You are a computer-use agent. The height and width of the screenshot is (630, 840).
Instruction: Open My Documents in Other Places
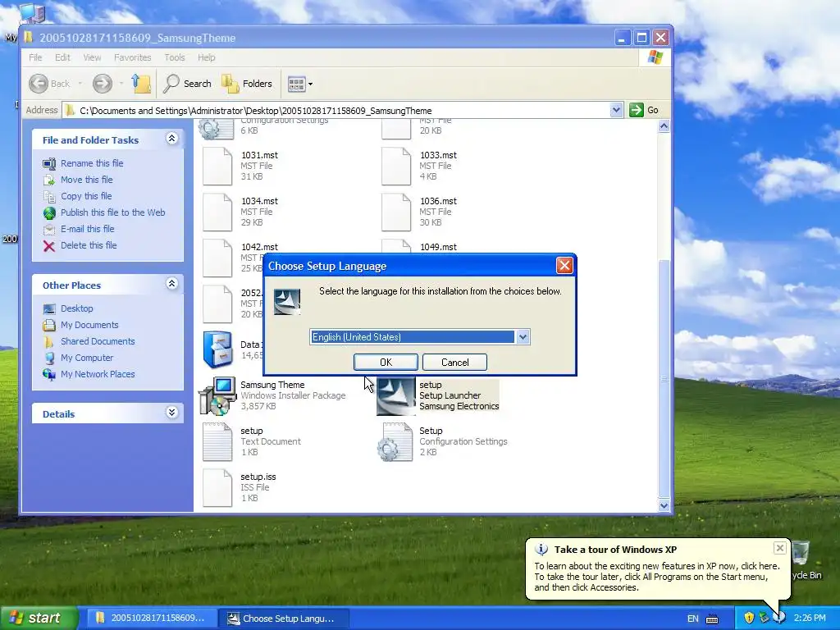coord(89,325)
